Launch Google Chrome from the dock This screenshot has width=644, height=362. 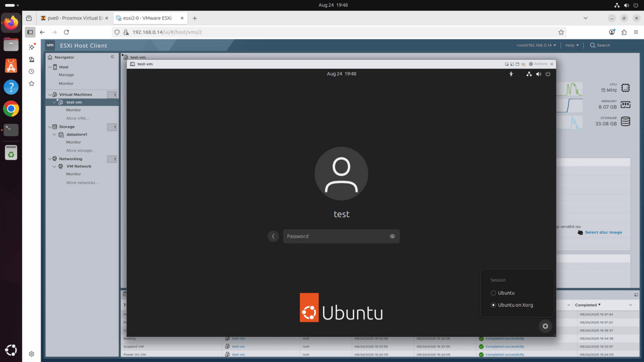click(11, 109)
